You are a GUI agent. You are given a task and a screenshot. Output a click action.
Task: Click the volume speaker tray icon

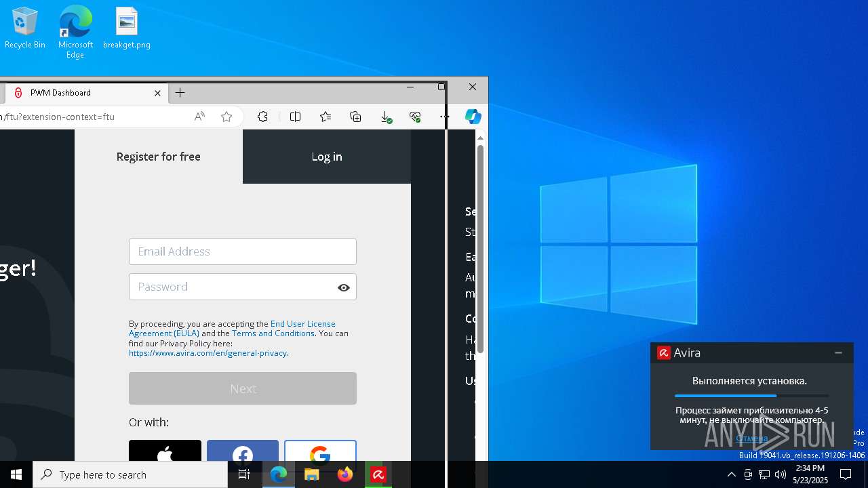click(x=780, y=474)
